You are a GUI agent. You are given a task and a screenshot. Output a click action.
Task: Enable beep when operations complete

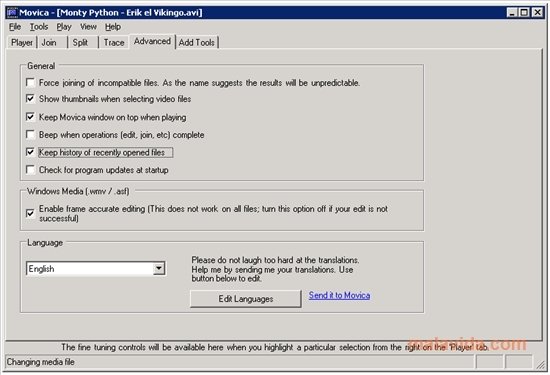pyautogui.click(x=31, y=134)
